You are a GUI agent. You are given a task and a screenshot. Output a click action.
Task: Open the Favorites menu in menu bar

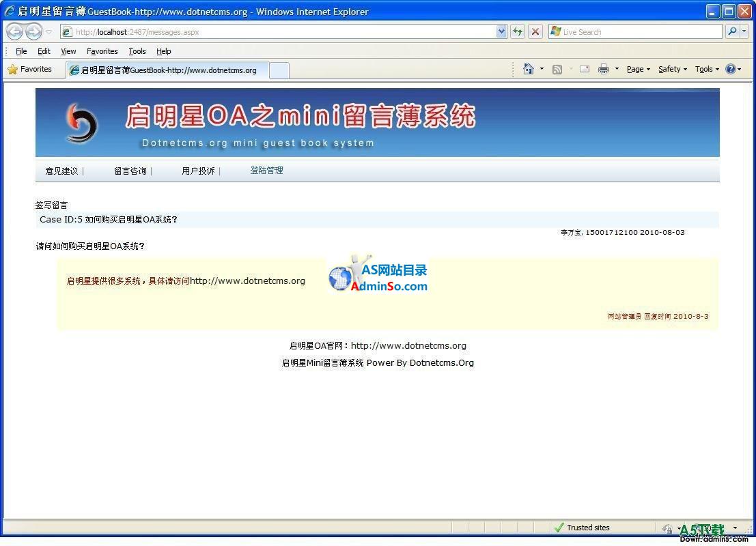click(102, 51)
